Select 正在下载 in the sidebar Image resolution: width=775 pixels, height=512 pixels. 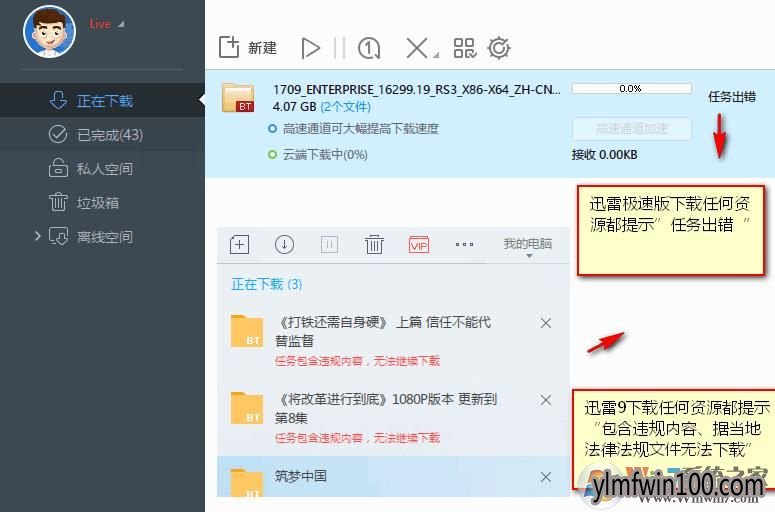(x=102, y=100)
